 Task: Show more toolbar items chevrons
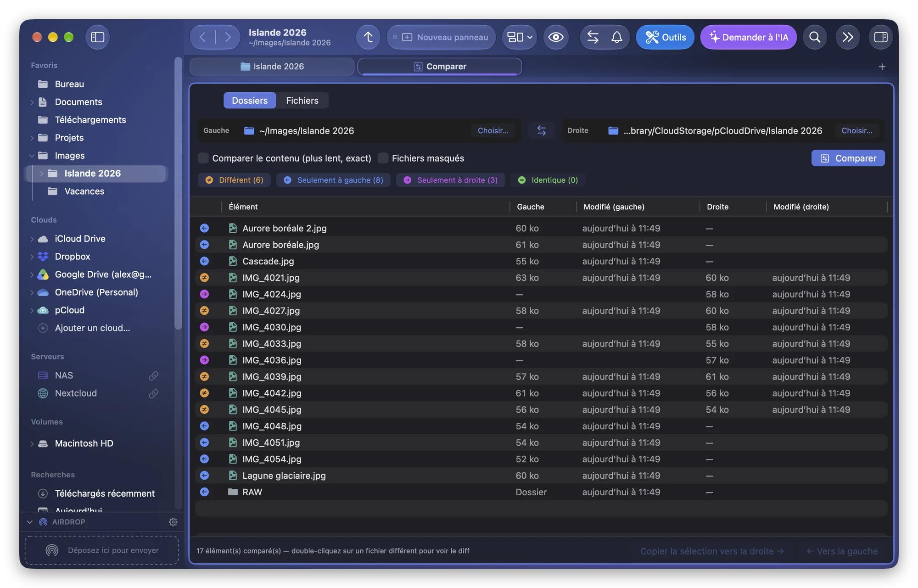click(848, 37)
